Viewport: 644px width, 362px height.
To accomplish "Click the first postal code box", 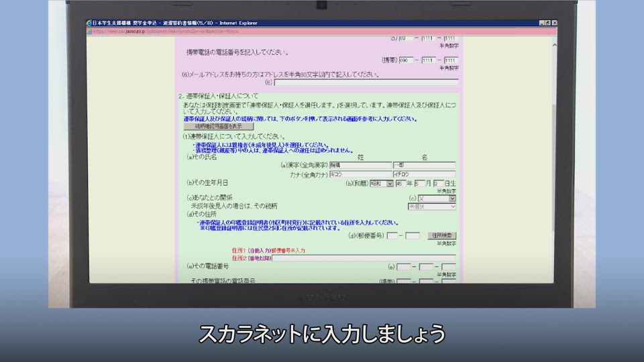I will (393, 235).
